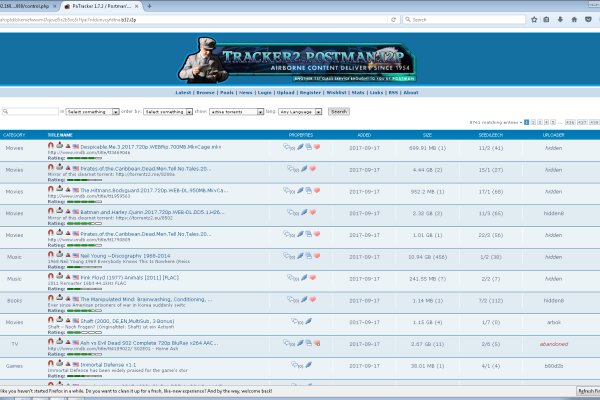
Task: Click the feather icon in Despicable.Me.3 properties
Action: point(300,147)
